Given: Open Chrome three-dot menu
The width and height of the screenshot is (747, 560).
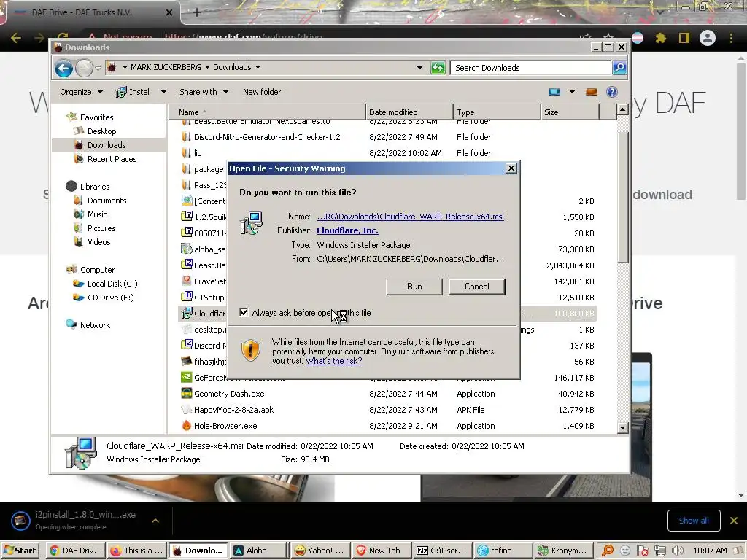Looking at the screenshot, I should (731, 38).
